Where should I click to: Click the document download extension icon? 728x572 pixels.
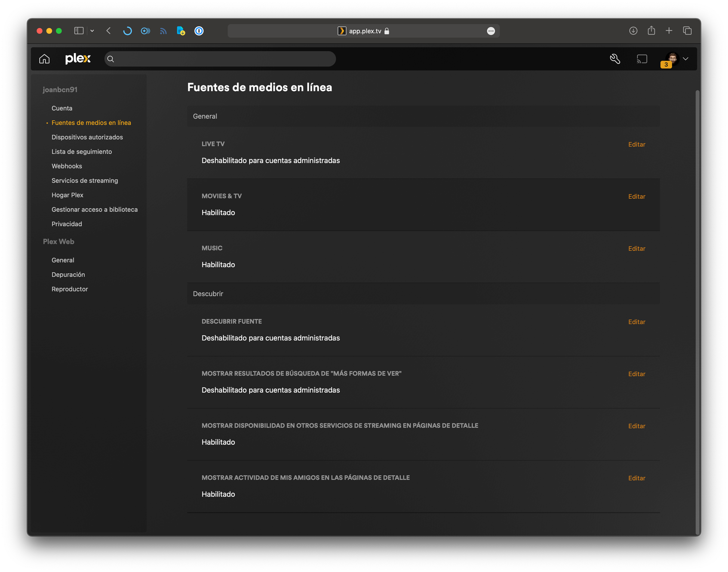tap(181, 31)
